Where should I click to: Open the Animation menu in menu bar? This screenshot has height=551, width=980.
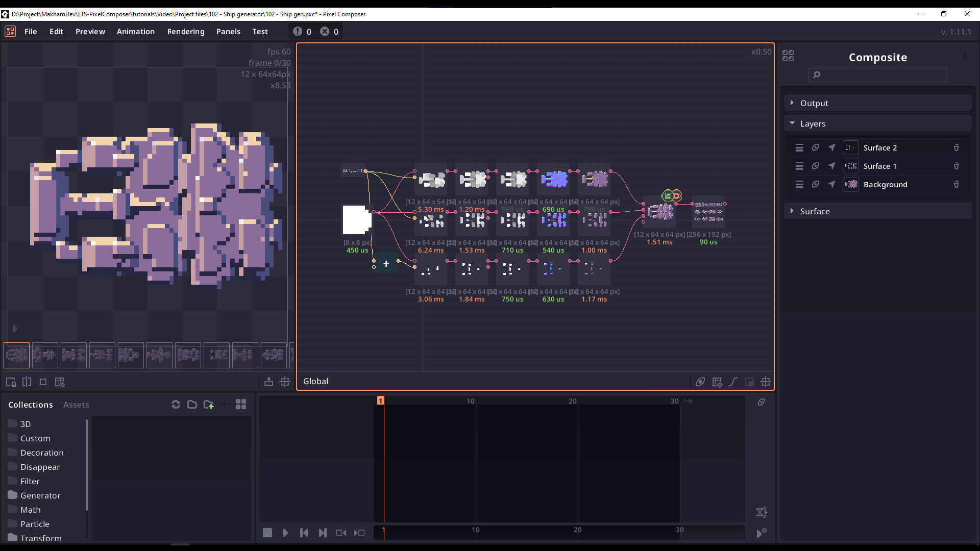point(136,31)
